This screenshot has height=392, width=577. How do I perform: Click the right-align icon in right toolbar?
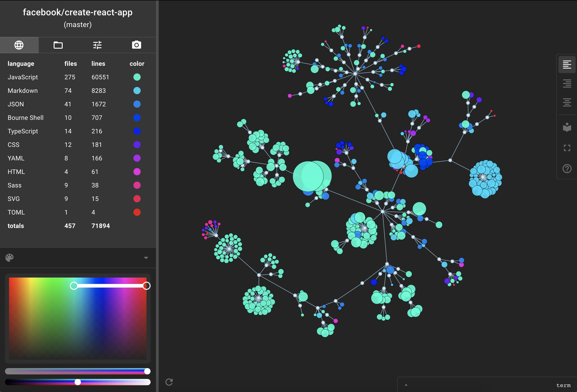tap(567, 84)
